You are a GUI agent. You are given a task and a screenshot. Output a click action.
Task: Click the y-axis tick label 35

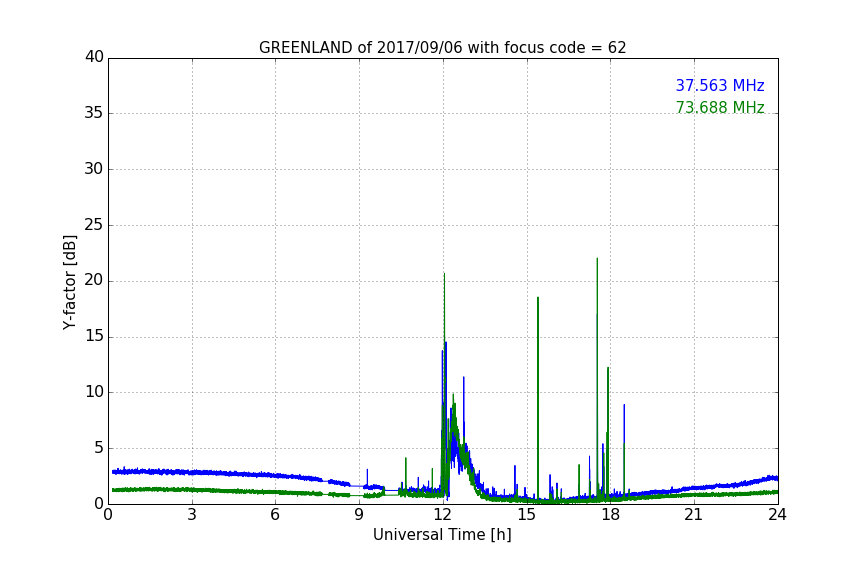click(x=94, y=113)
